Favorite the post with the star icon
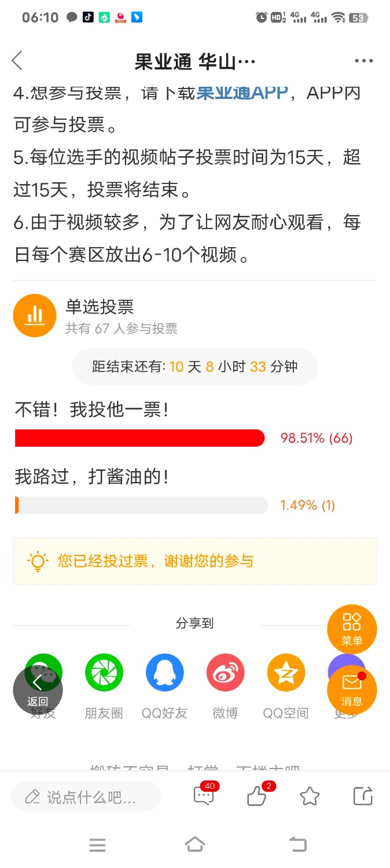This screenshot has width=390, height=868. [310, 797]
